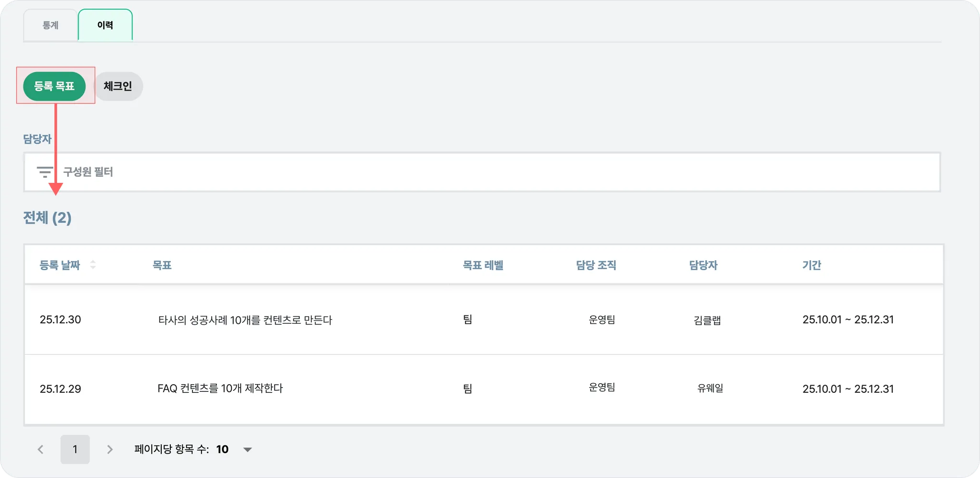The height and width of the screenshot is (478, 980).
Task: Click the 김클랩 assignee cell
Action: tap(707, 320)
